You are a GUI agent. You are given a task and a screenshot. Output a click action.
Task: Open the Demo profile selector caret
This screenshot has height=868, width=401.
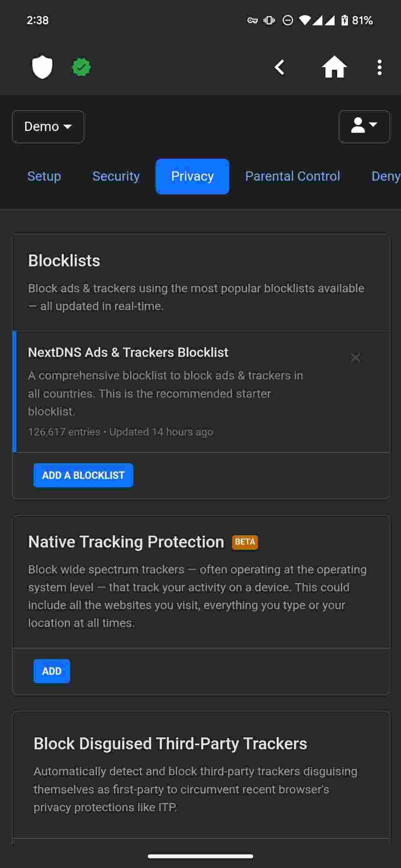(x=68, y=127)
